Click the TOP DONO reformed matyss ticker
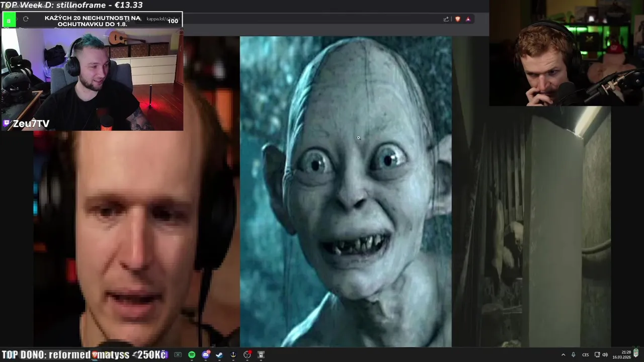This screenshot has width=644, height=362. (84, 355)
